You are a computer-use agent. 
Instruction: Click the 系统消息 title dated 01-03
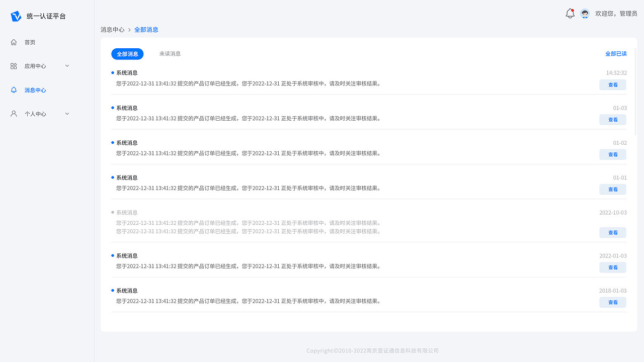[127, 108]
